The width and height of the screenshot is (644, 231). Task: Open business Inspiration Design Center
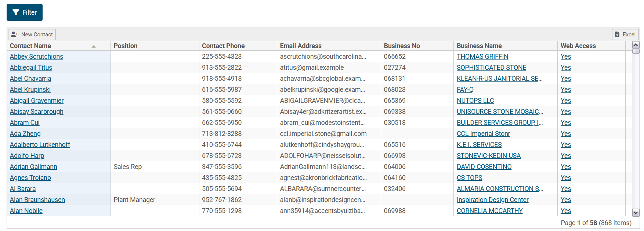(x=493, y=200)
